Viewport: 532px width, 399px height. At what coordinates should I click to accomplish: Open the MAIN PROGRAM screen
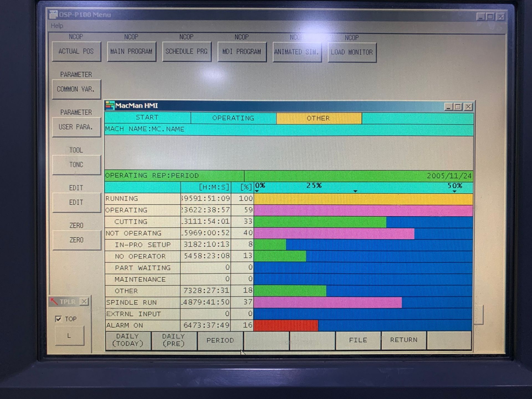coord(131,52)
